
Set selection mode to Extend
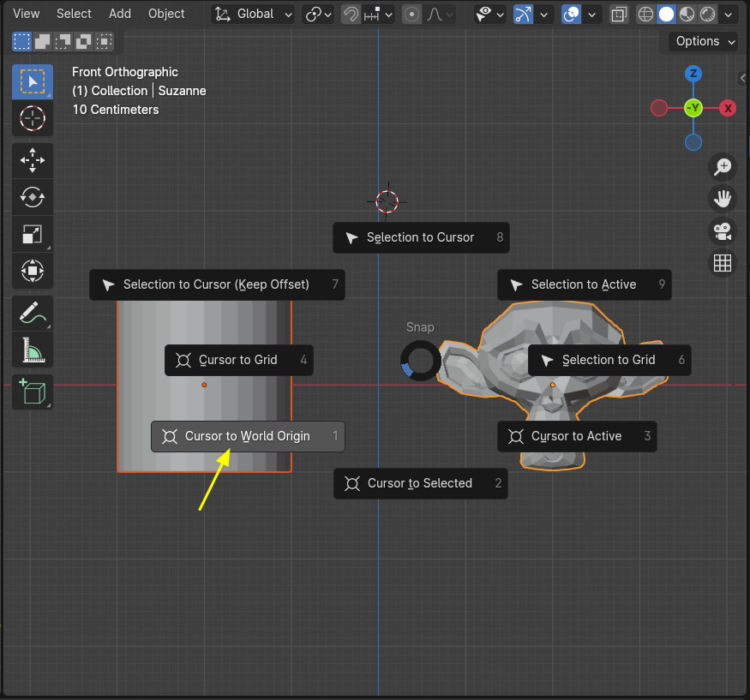point(42,42)
